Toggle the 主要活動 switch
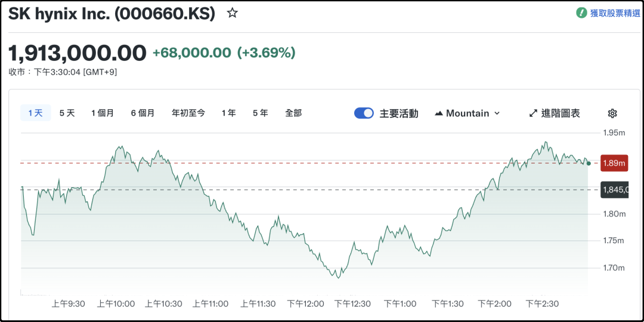 point(364,113)
